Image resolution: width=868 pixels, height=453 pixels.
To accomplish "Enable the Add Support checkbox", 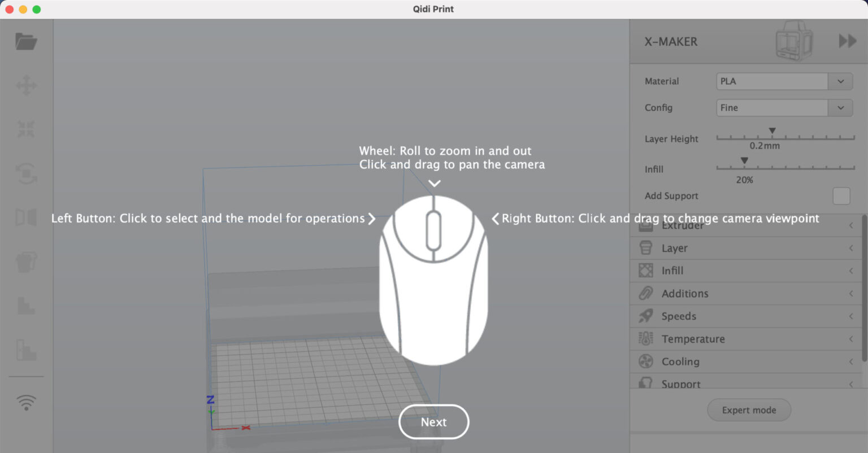I will point(841,196).
